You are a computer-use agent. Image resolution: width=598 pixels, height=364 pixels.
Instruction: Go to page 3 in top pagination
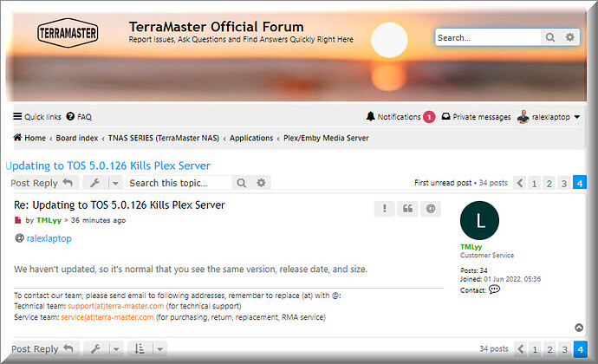[564, 183]
